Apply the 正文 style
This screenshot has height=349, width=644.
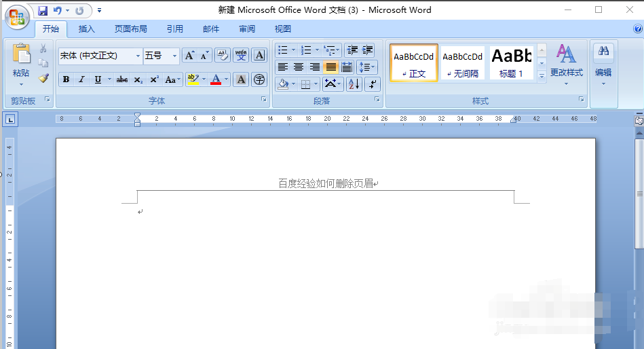pos(413,63)
